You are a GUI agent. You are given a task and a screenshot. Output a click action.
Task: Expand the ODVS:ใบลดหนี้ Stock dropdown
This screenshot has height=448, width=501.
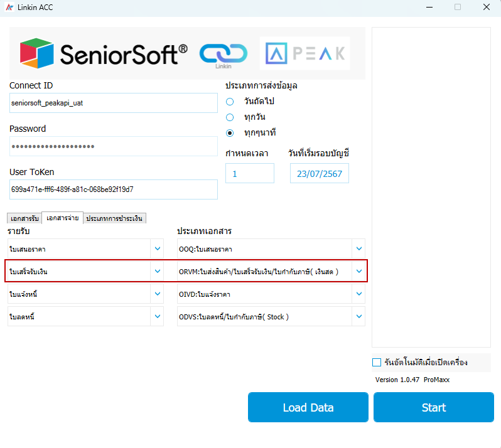pyautogui.click(x=359, y=316)
